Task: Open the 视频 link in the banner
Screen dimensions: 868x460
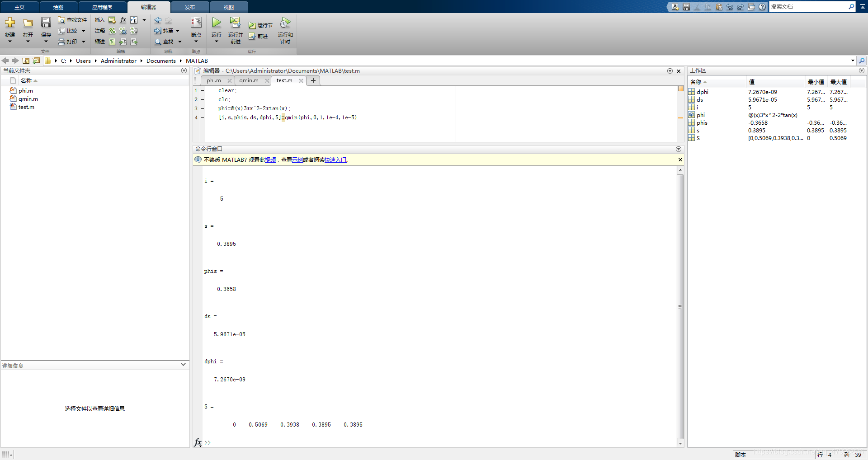Action: [270, 160]
